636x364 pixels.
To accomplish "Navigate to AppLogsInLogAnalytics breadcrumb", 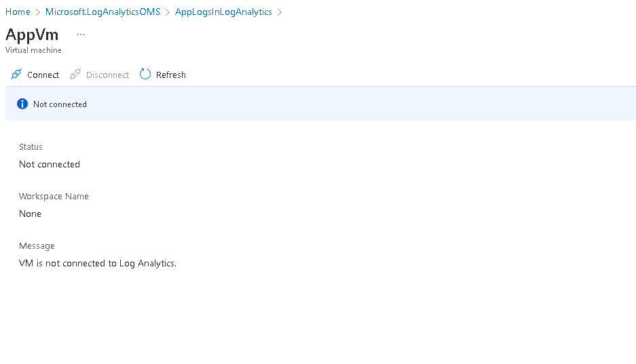I will (x=223, y=12).
